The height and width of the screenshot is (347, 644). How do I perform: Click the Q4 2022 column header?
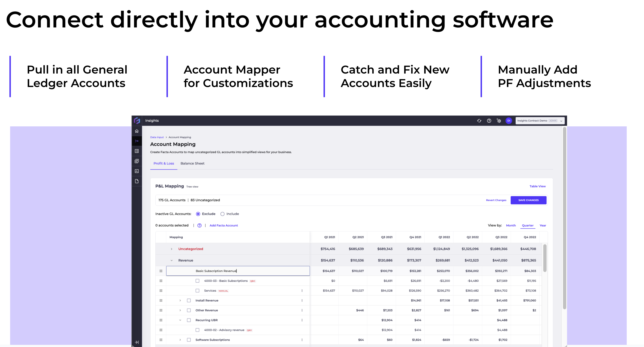[x=530, y=237]
